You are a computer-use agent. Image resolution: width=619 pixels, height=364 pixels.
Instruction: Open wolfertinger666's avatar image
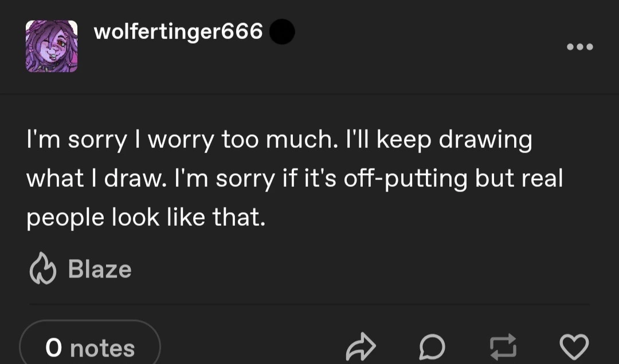(x=52, y=46)
